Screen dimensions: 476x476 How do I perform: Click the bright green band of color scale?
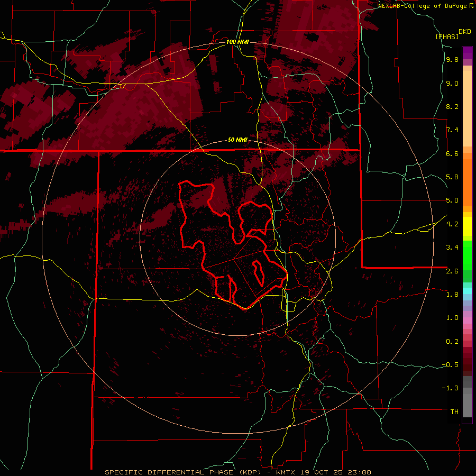pos(467,255)
